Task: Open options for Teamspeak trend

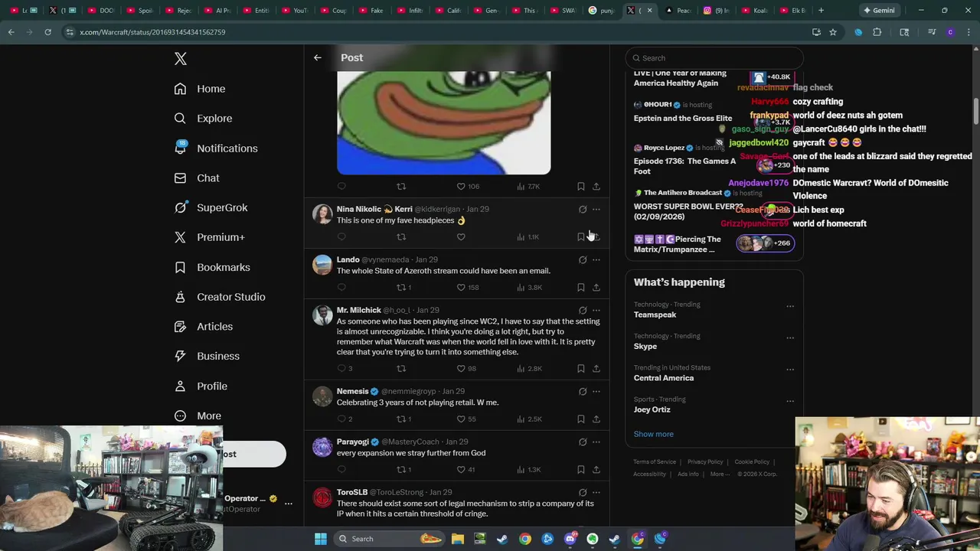Action: (790, 306)
